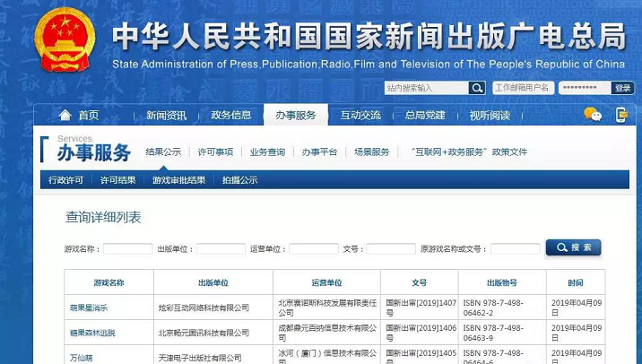Open the WeChat icon in navigation bar
The width and height of the screenshot is (642, 364).
(x=592, y=115)
